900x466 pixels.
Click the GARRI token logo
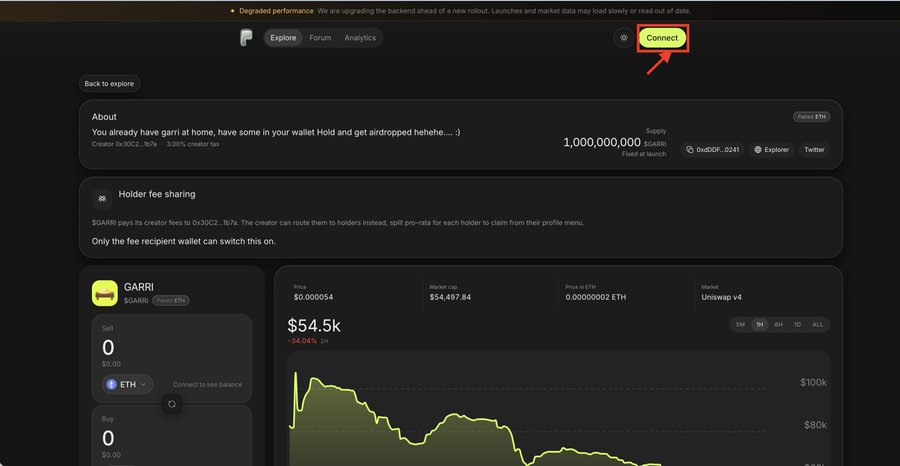click(104, 293)
